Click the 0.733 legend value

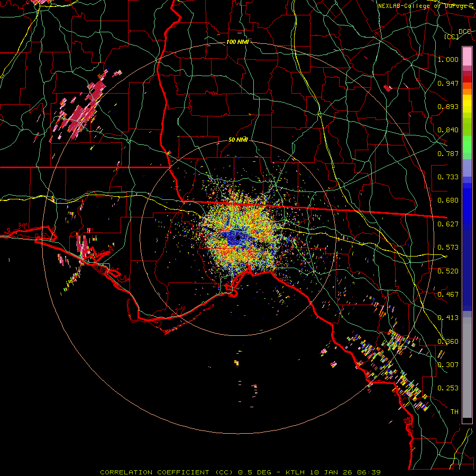[448, 177]
